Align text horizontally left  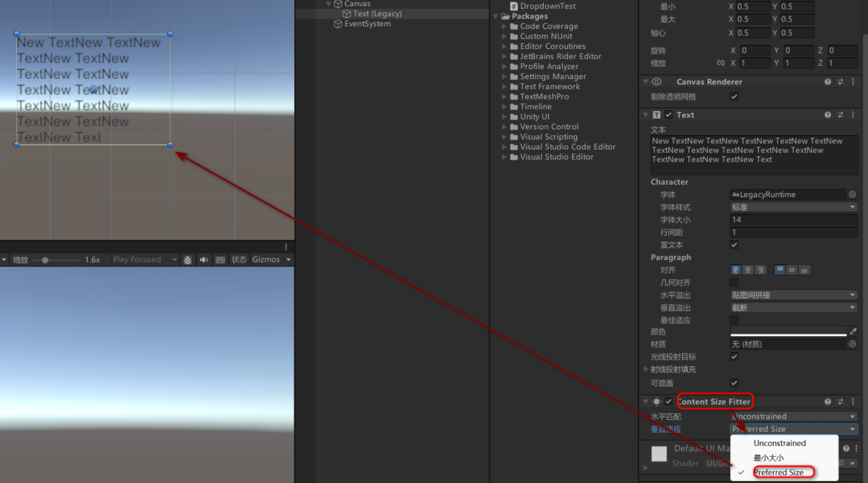coord(736,270)
